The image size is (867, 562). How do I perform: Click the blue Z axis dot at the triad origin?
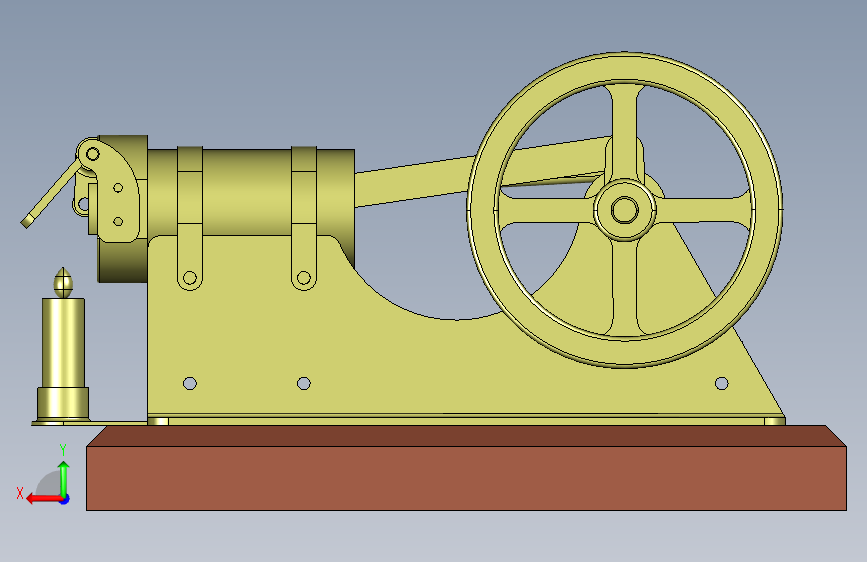click(x=65, y=499)
